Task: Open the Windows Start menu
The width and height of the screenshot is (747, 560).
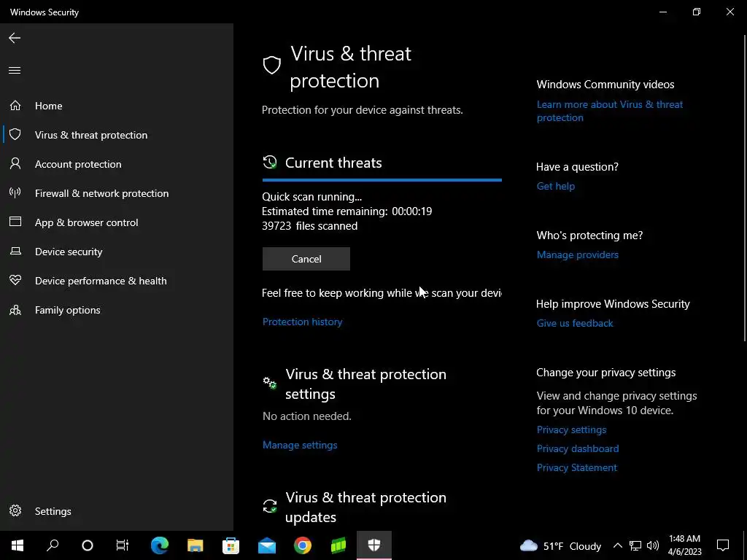Action: [x=18, y=545]
